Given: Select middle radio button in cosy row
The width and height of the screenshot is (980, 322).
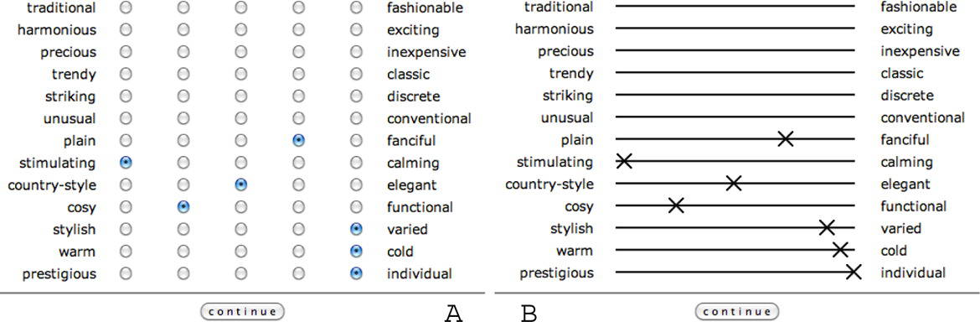Looking at the screenshot, I should [x=240, y=207].
